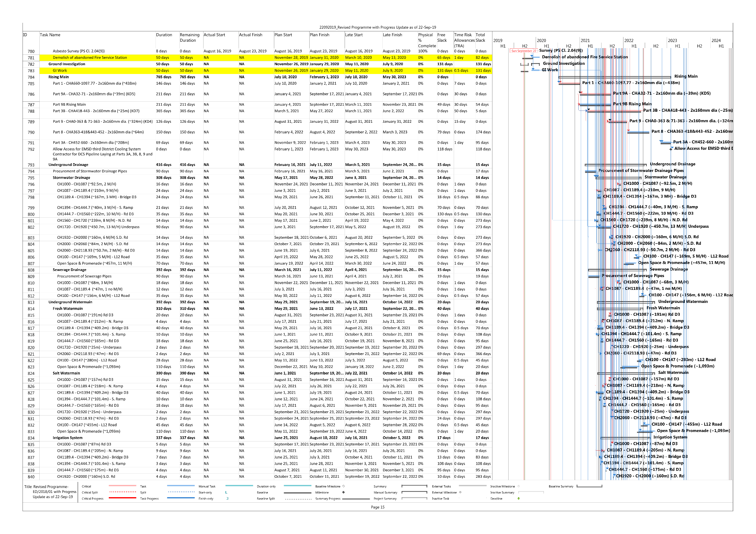Select 'Fresh Watermain' summary task in table

68,309
